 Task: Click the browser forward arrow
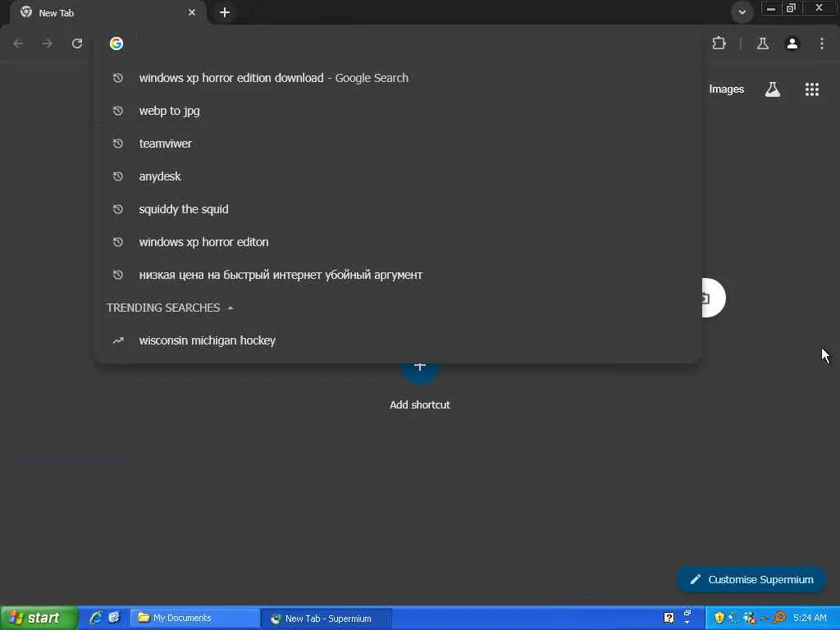click(48, 43)
